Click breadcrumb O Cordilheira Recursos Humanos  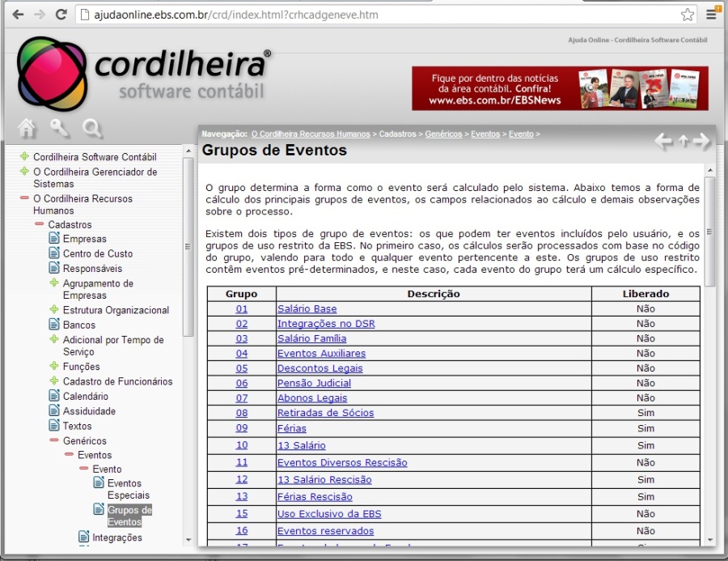(311, 134)
